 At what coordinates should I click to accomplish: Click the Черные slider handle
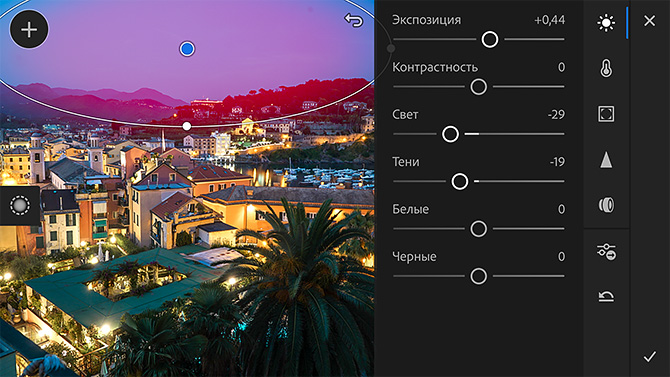coord(479,276)
